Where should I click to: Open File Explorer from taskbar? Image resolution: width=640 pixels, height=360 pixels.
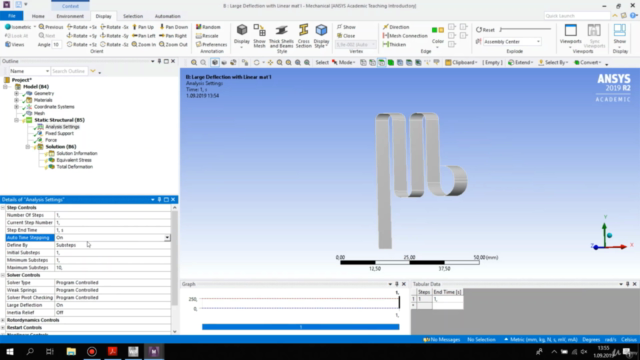click(x=71, y=351)
